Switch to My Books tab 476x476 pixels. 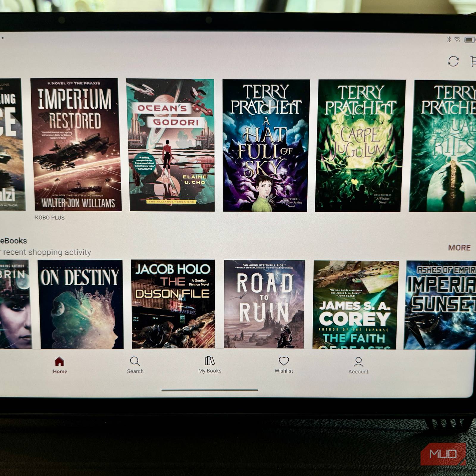[210, 365]
